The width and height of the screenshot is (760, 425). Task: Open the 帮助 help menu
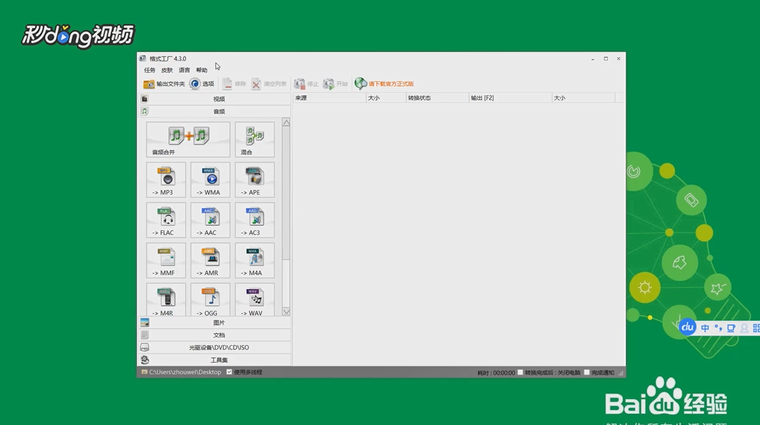[202, 70]
